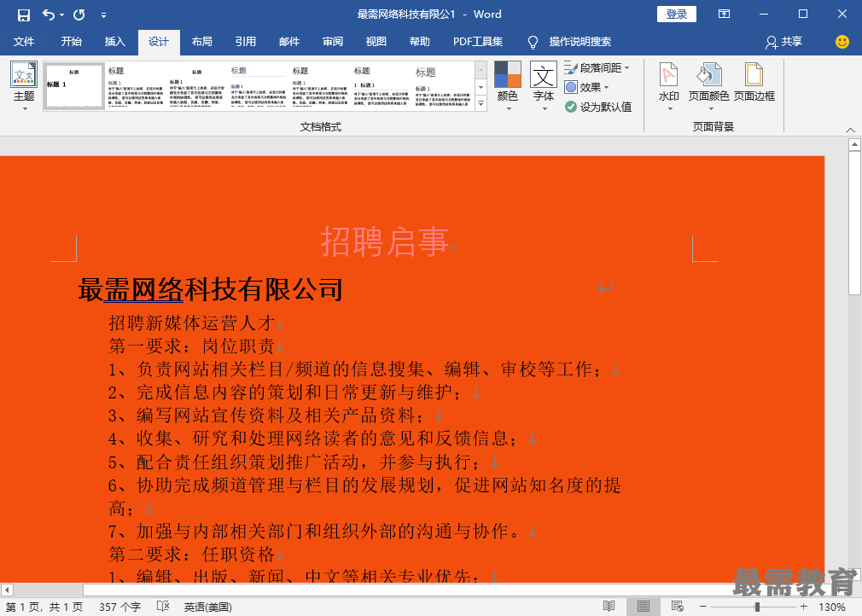Switch to the 审阅 tab
This screenshot has width=862, height=616.
pyautogui.click(x=333, y=42)
